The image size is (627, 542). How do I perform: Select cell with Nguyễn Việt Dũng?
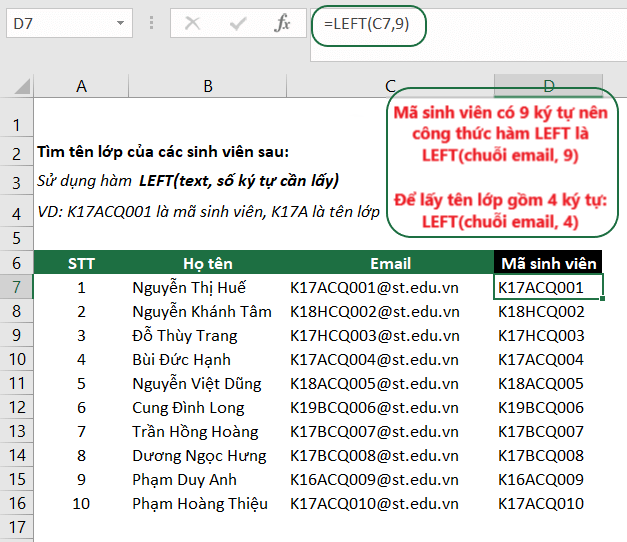point(208,383)
